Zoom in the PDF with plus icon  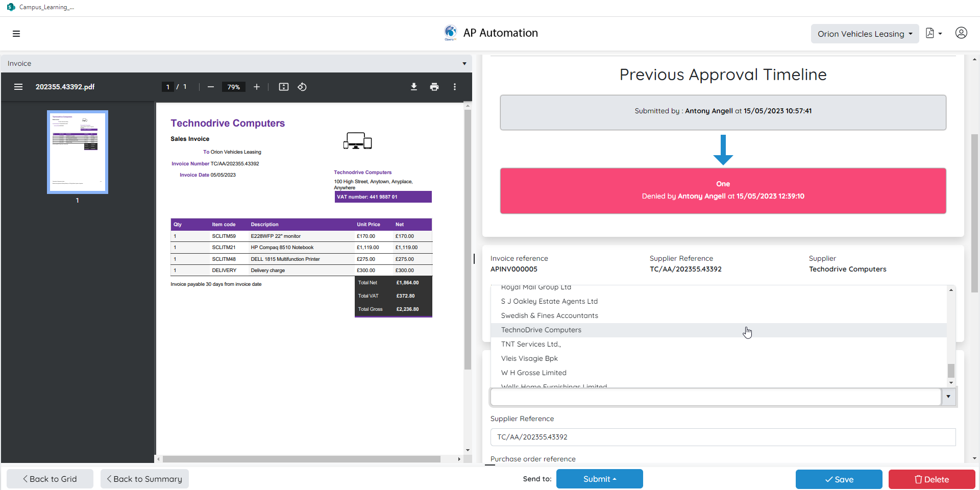[257, 87]
